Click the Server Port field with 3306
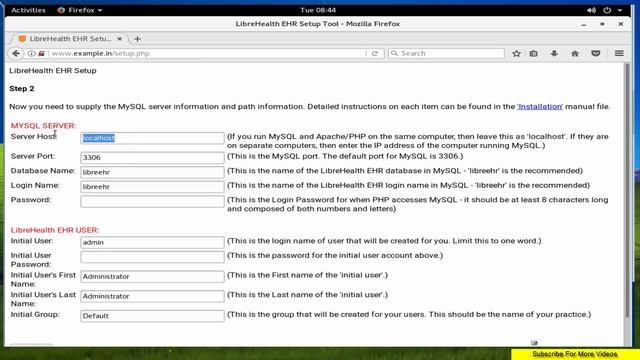This screenshot has height=360, width=640. click(152, 158)
